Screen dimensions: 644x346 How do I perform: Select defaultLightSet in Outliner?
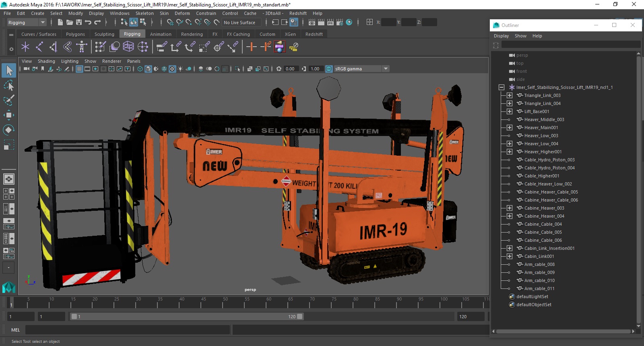coord(532,297)
